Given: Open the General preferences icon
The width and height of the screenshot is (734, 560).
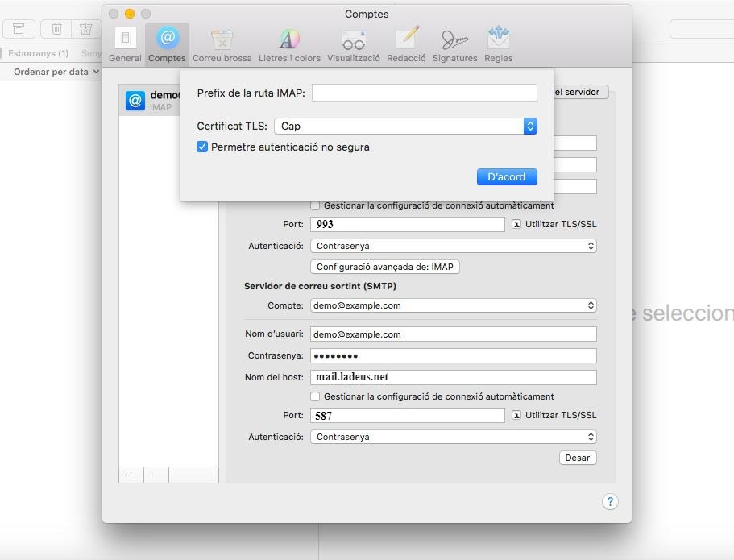Looking at the screenshot, I should point(125,44).
